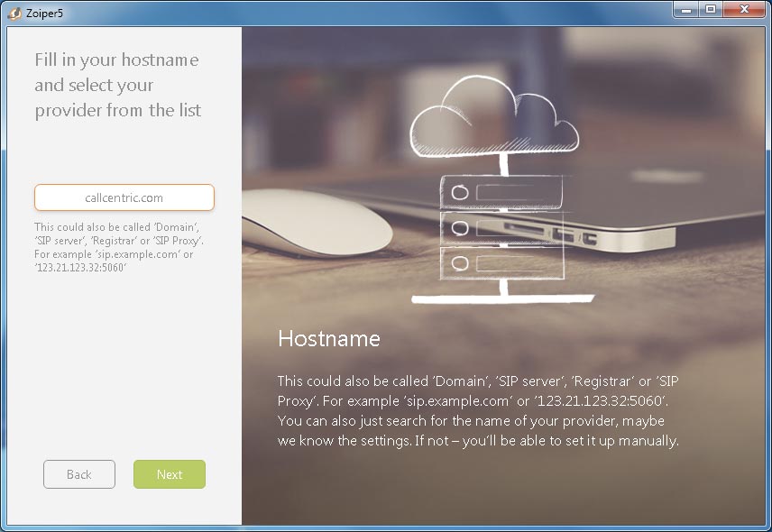
Task: Maximize the Zoiper5 window
Action: [711, 9]
